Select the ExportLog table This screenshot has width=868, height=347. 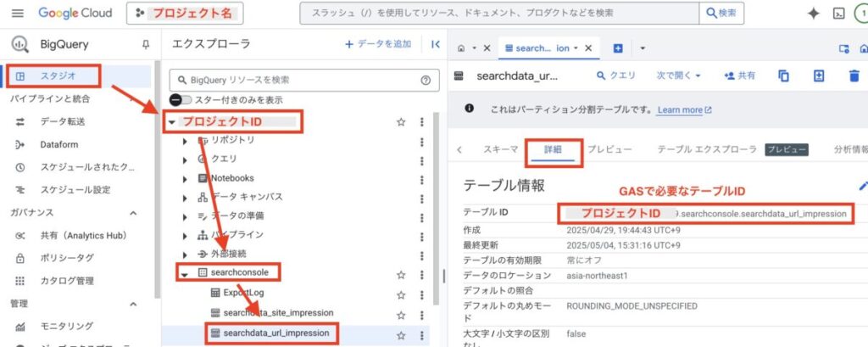click(243, 293)
